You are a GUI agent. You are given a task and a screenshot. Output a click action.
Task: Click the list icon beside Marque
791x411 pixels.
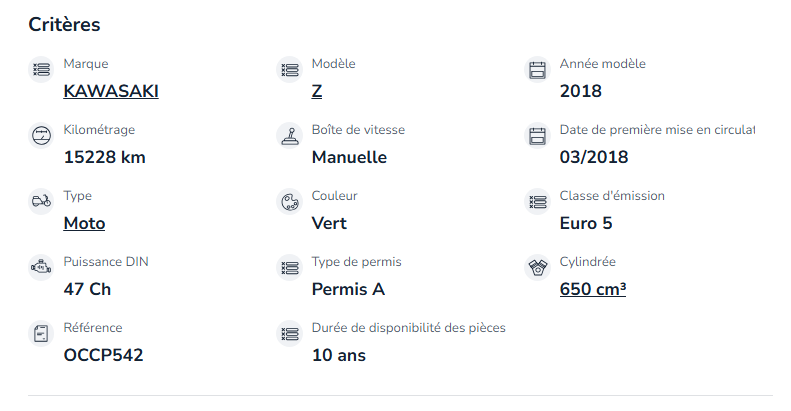41,69
